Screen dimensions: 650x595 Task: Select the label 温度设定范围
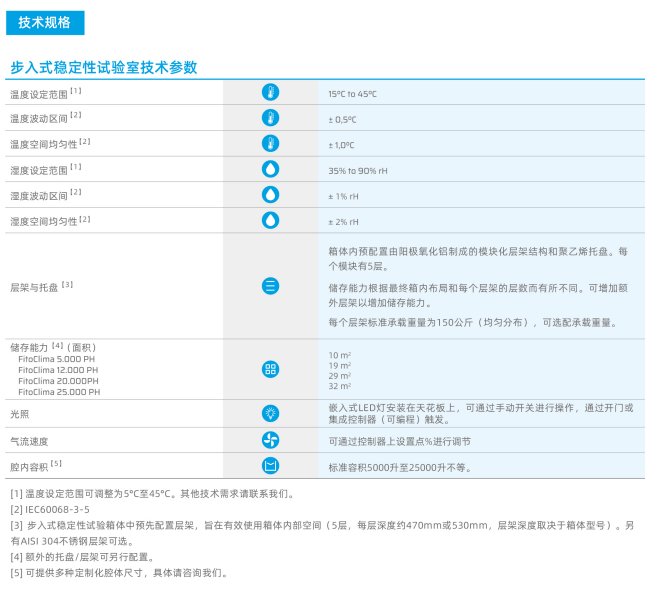(39, 95)
